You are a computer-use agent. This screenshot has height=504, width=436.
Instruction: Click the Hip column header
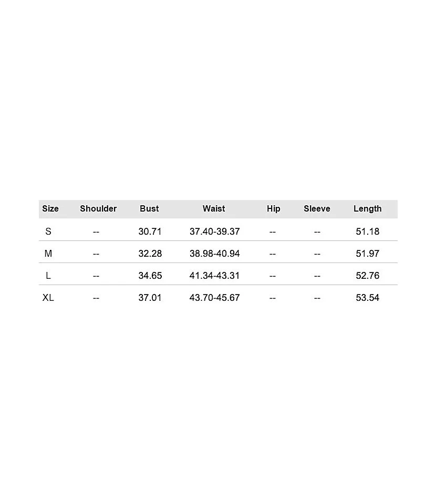pos(274,209)
